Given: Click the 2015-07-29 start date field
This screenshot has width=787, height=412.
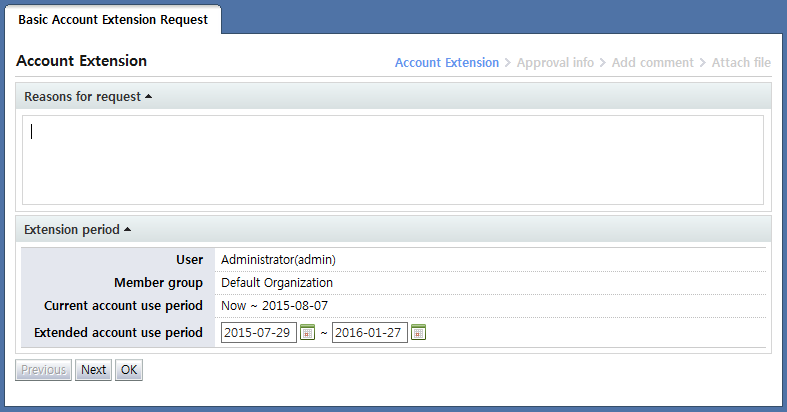Looking at the screenshot, I should 259,333.
